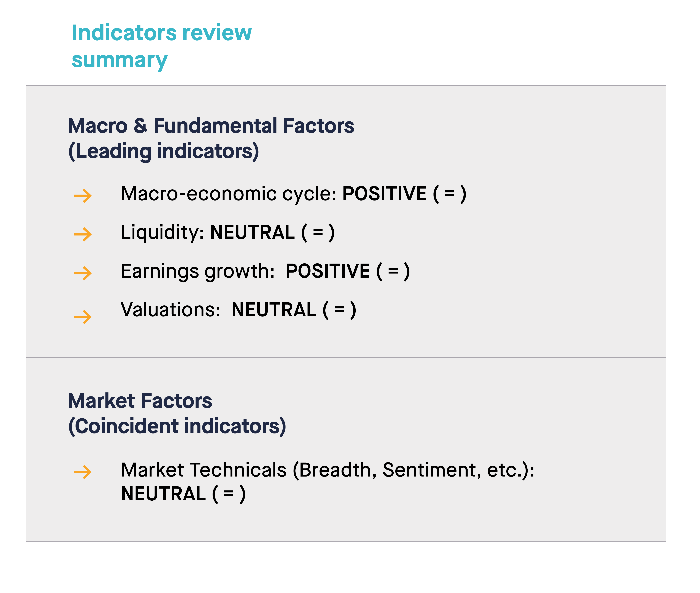Click the Market Factors heading

point(140,401)
